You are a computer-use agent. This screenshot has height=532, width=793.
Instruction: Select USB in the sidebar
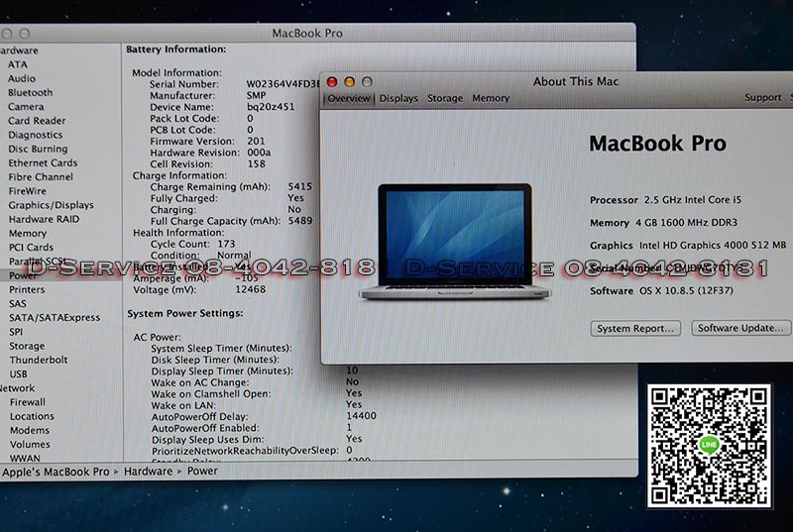coord(18,374)
